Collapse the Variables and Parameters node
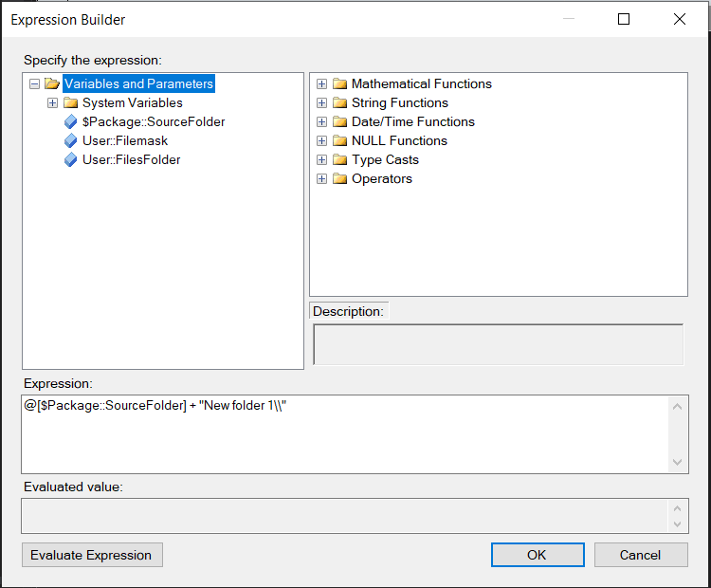This screenshot has width=711, height=588. tap(35, 84)
